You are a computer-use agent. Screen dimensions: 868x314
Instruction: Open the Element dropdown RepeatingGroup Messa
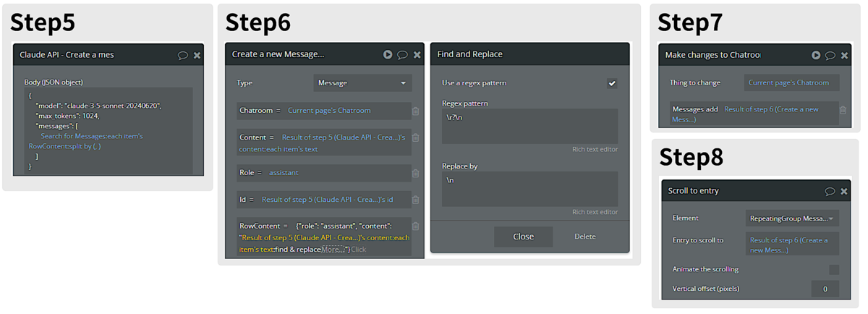(792, 218)
